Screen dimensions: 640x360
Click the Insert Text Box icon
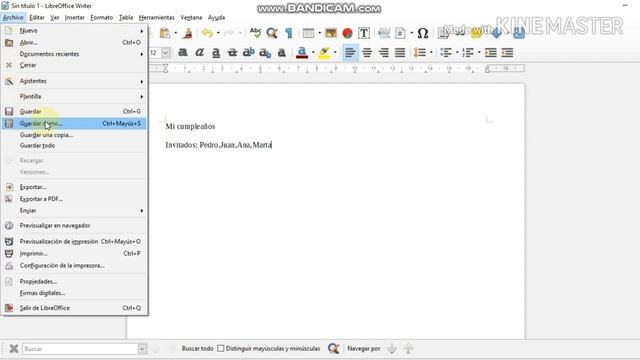pyautogui.click(x=364, y=33)
